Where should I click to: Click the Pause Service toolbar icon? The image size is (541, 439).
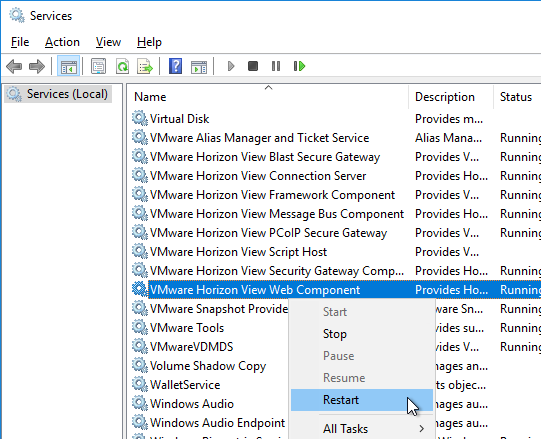(x=276, y=66)
